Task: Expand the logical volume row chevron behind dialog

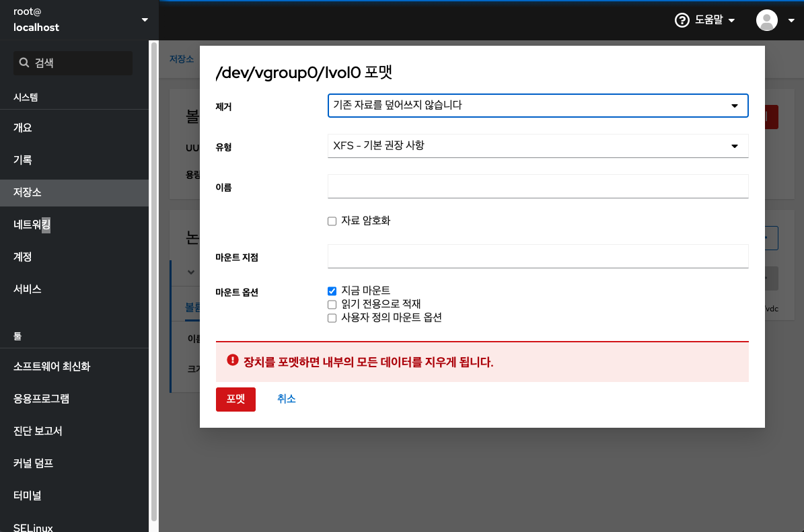Action: [191, 272]
